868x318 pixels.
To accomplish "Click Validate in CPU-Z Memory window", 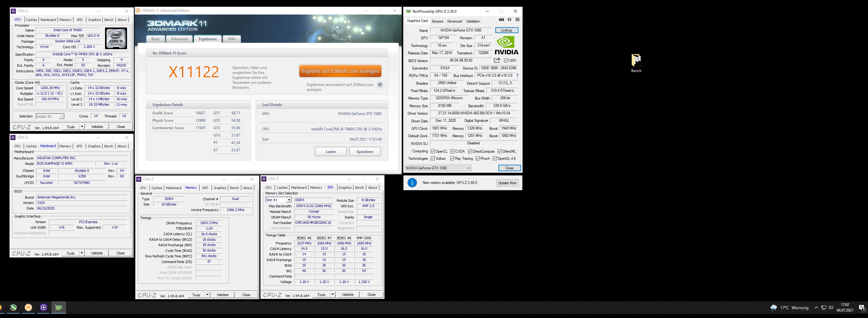I will click(222, 295).
